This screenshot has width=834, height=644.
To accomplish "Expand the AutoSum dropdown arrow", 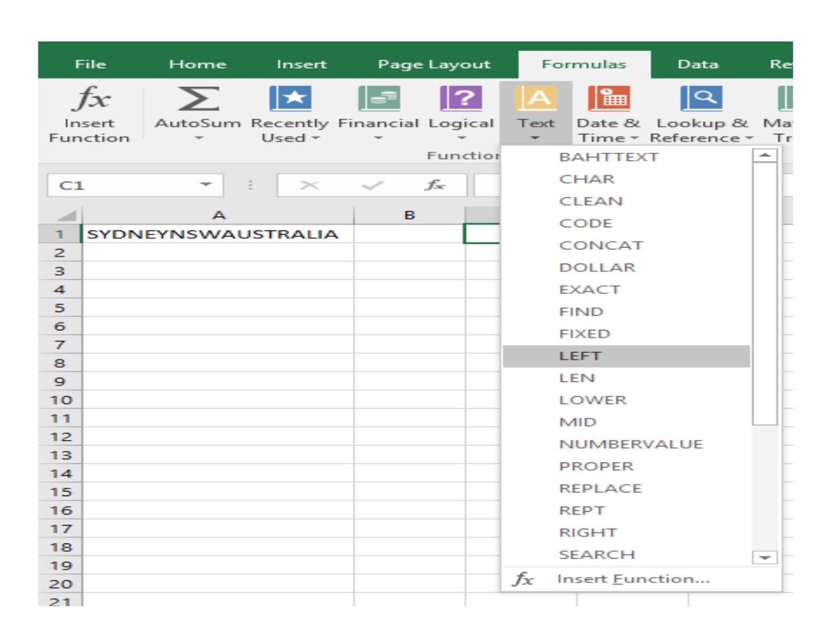I will point(198,137).
